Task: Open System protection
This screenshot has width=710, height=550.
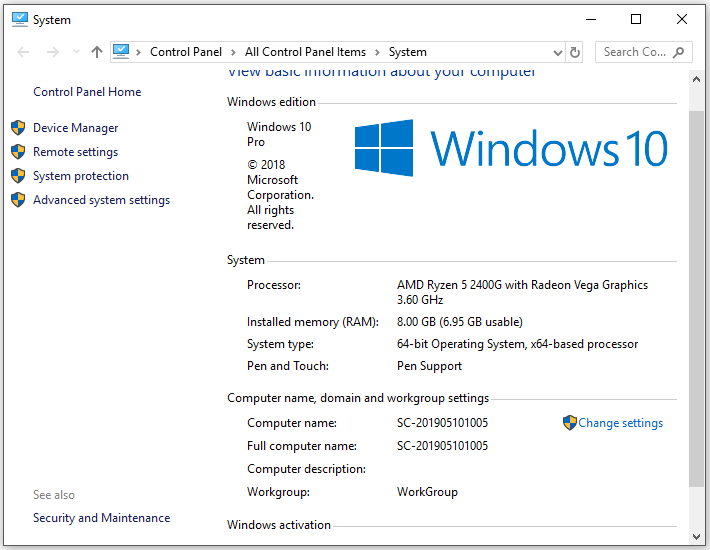Action: point(81,176)
